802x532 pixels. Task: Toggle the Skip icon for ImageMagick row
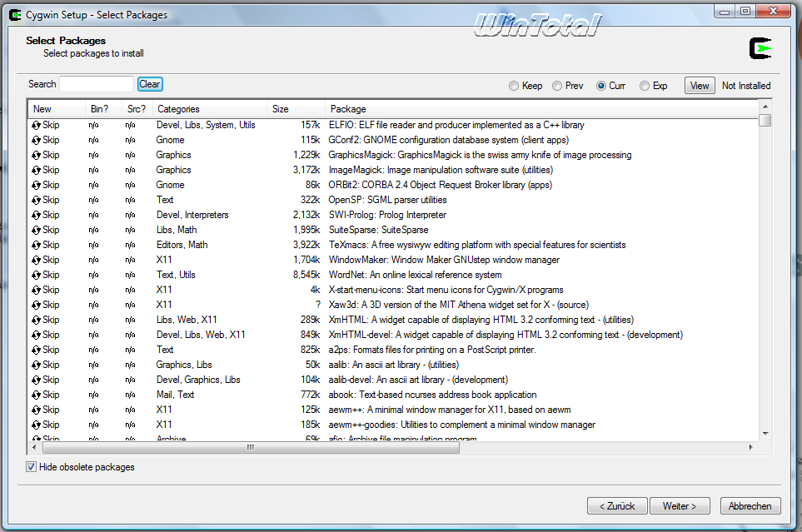point(37,171)
